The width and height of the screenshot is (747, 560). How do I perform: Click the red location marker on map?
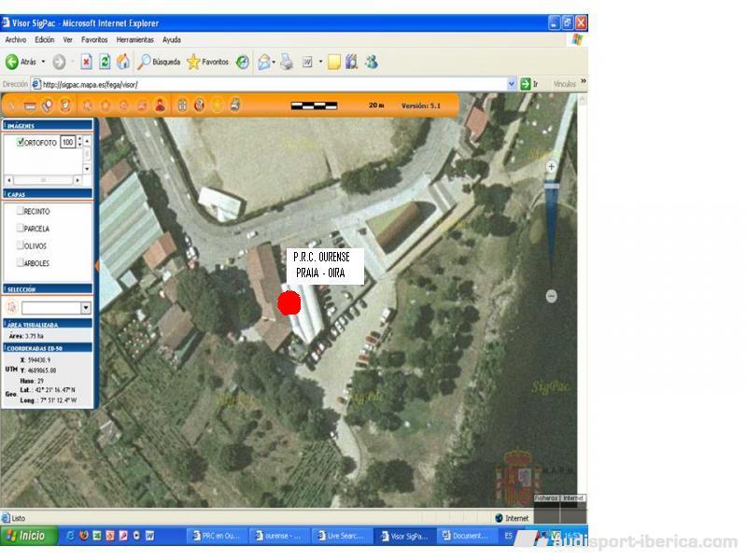(289, 302)
